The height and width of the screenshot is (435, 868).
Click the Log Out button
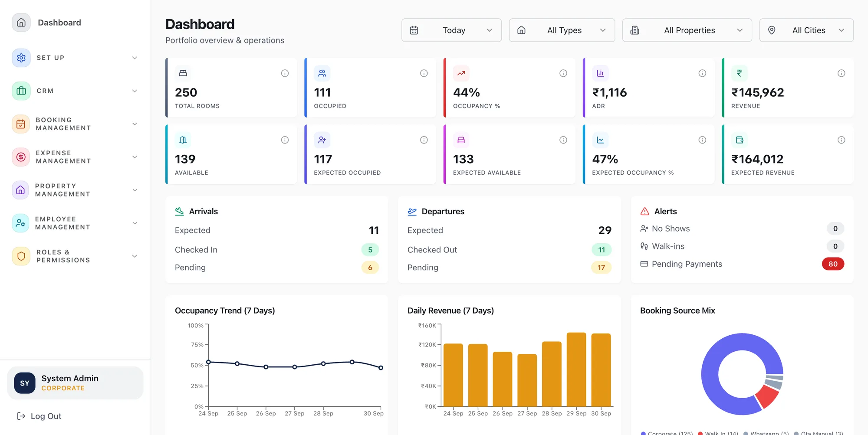click(x=39, y=416)
